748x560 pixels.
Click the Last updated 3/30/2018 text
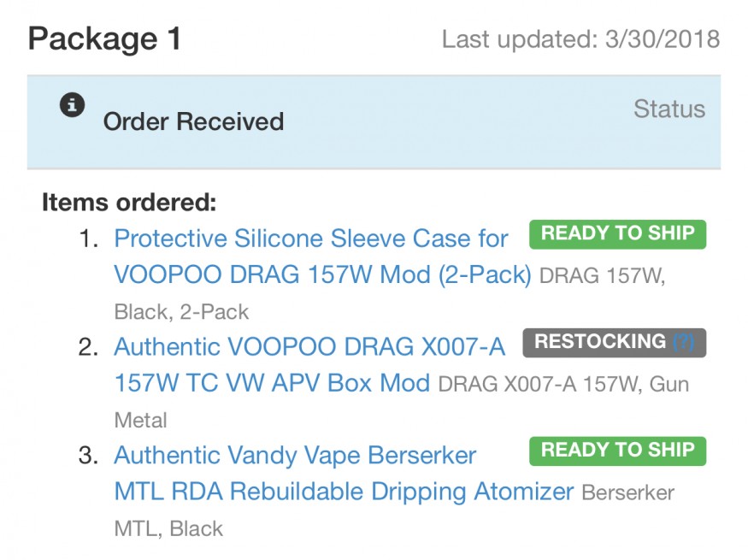580,39
